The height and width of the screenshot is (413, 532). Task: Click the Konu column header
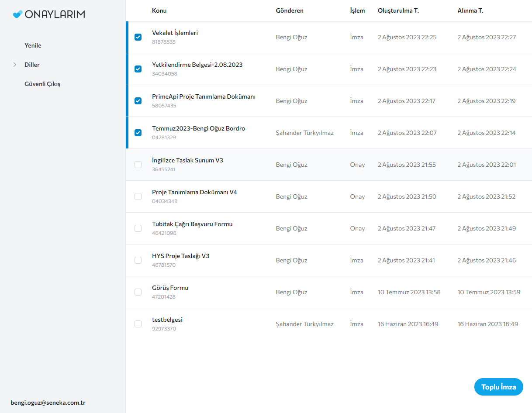159,10
